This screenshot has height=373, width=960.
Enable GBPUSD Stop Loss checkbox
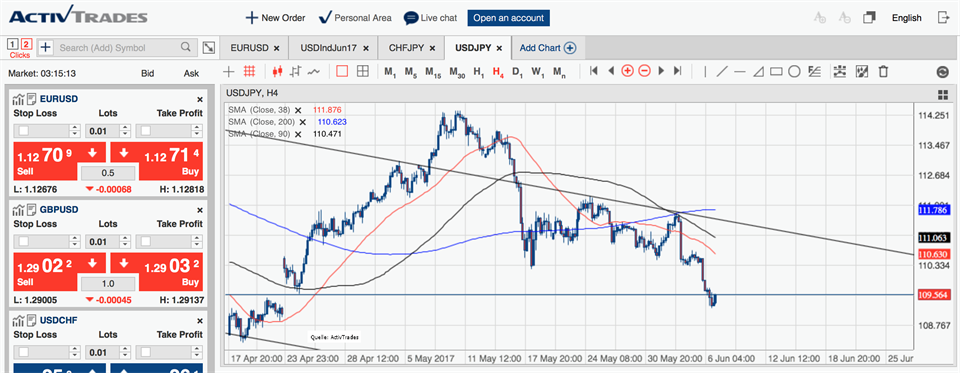(23, 242)
